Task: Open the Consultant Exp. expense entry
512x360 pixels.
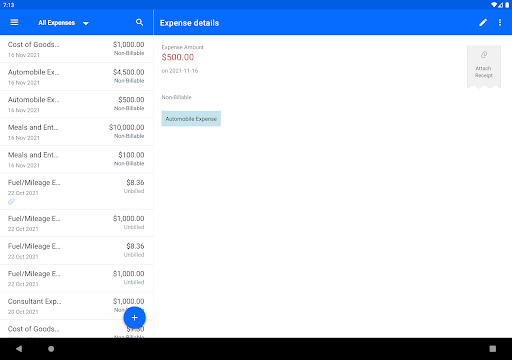Action: [77, 306]
